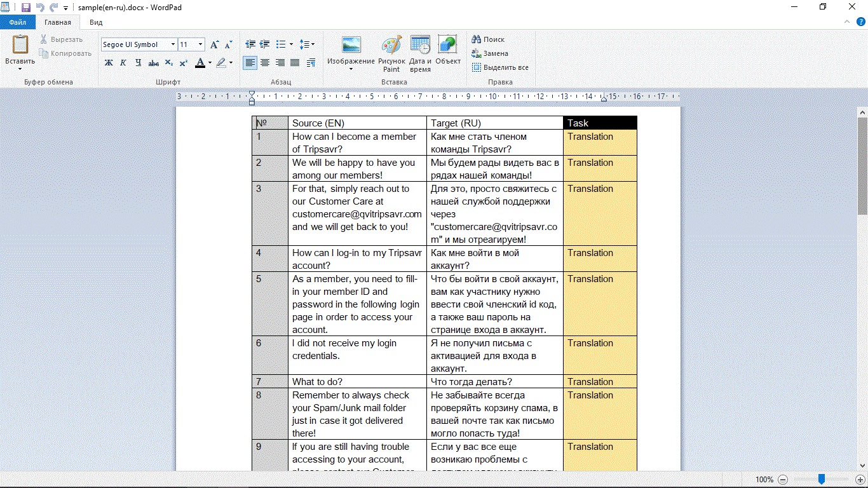Align the text to the left
The height and width of the screenshot is (488, 868).
point(250,63)
